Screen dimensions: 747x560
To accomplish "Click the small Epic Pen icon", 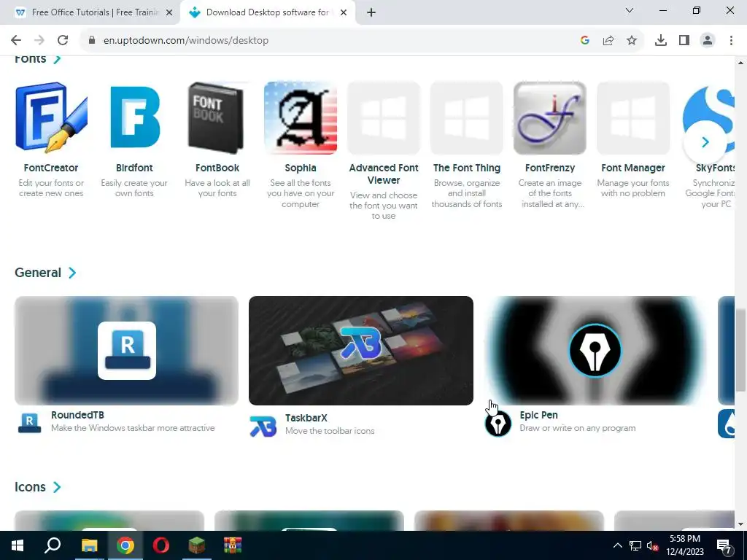I will coord(498,424).
